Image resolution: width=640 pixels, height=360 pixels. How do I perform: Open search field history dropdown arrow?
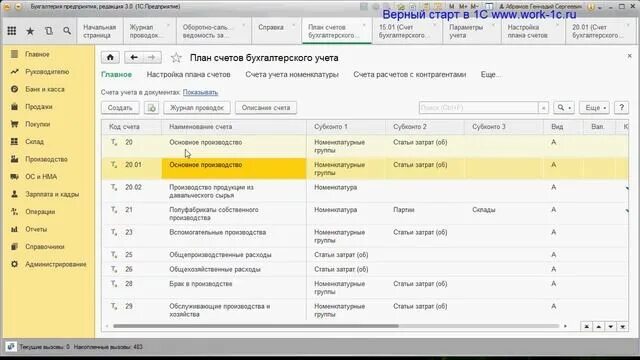(x=543, y=108)
